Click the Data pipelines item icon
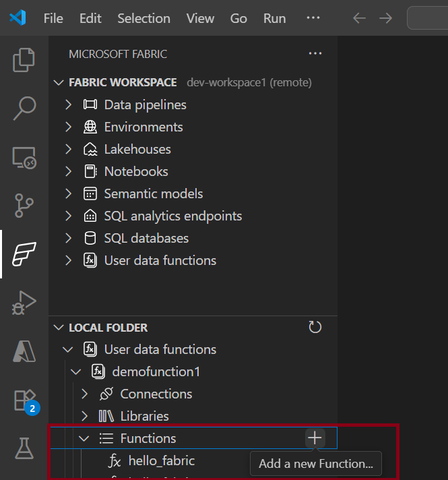Screen dimensions: 448x480 (90, 104)
